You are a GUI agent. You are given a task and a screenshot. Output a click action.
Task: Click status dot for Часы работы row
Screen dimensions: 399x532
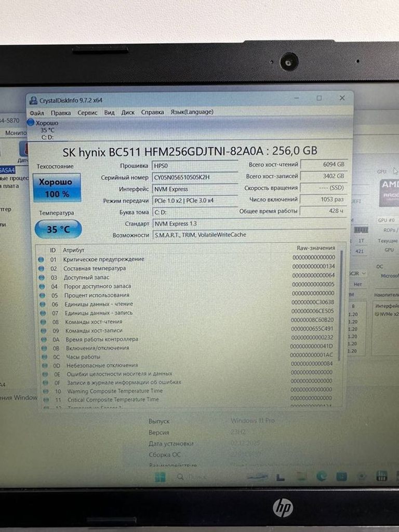[x=45, y=357]
